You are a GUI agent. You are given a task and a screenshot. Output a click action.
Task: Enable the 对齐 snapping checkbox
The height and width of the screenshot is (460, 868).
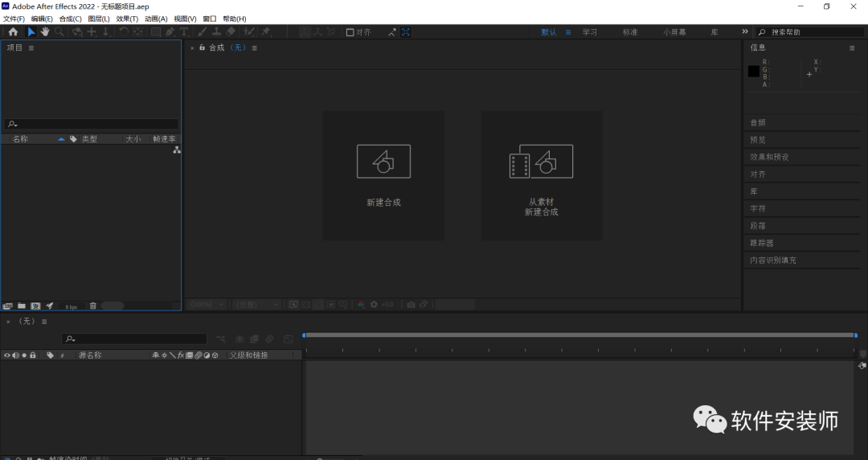coord(350,32)
